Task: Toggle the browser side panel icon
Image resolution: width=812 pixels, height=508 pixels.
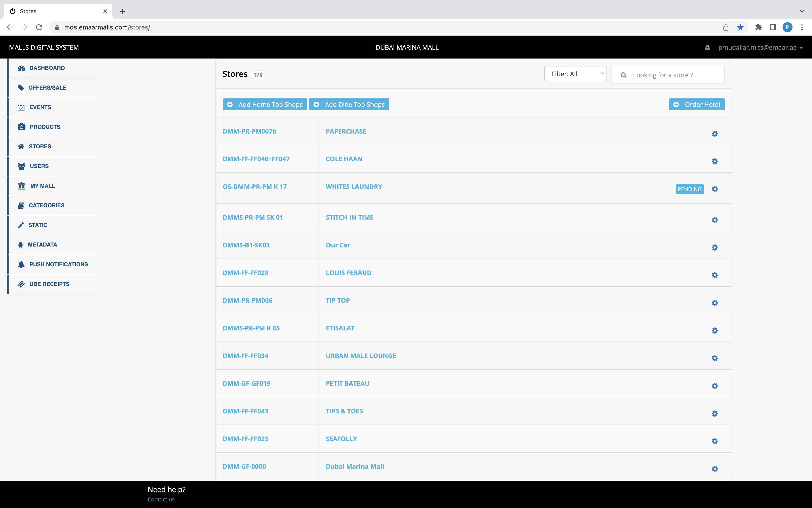Action: (773, 27)
